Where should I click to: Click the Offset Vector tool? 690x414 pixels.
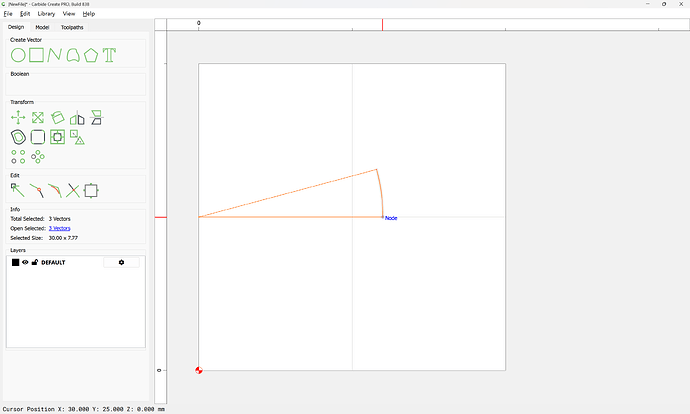point(18,137)
